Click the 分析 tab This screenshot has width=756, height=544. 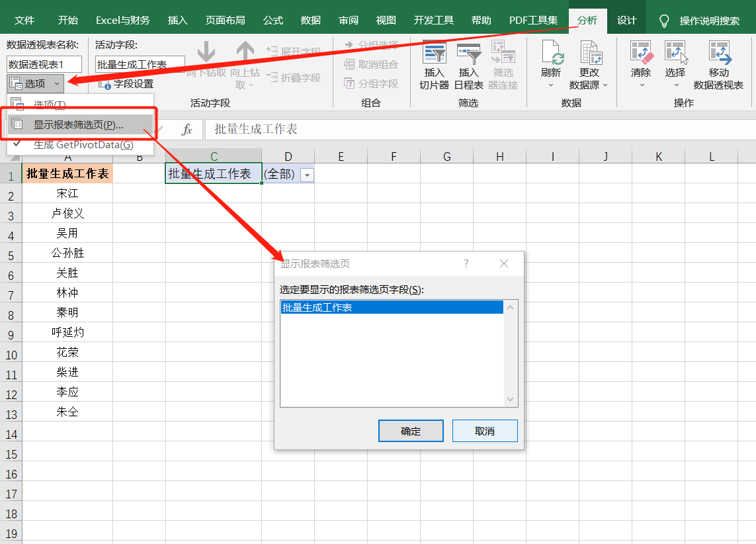coord(587,21)
